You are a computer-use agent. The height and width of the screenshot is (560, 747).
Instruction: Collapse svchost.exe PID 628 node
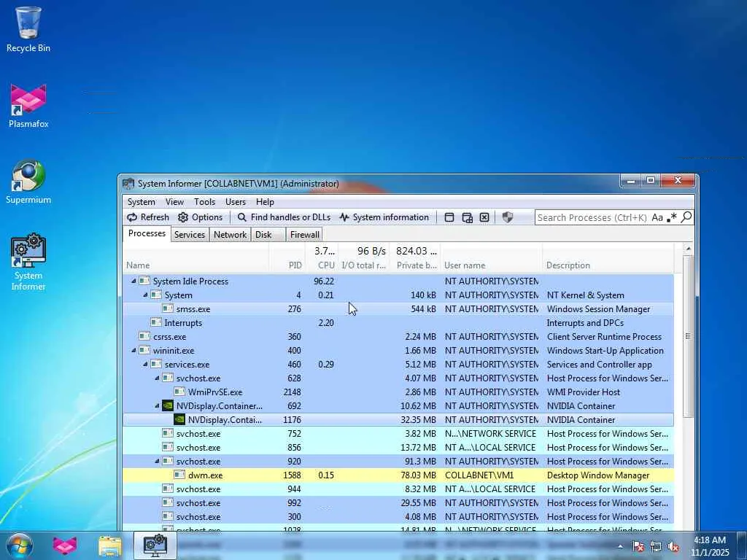pyautogui.click(x=157, y=378)
